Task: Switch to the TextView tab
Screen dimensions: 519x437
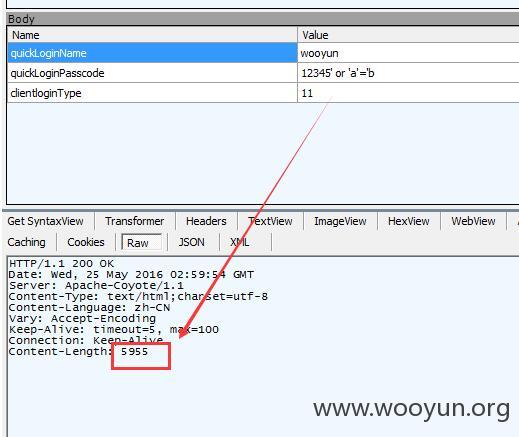Action: coord(270,221)
